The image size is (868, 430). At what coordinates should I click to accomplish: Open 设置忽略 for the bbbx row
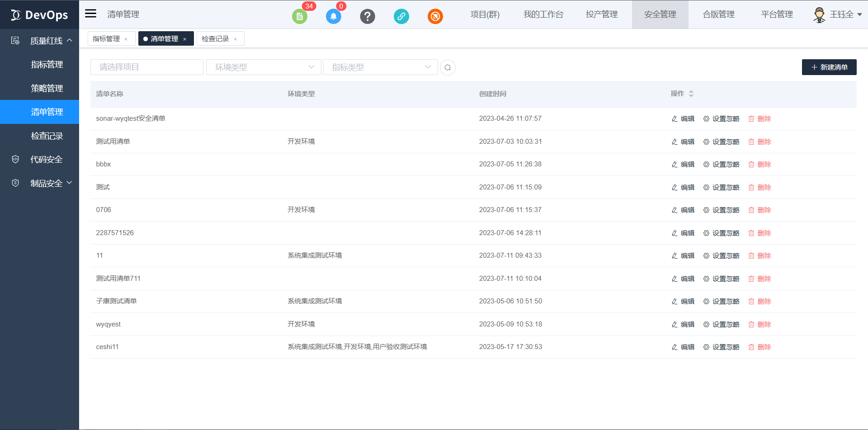click(x=721, y=164)
